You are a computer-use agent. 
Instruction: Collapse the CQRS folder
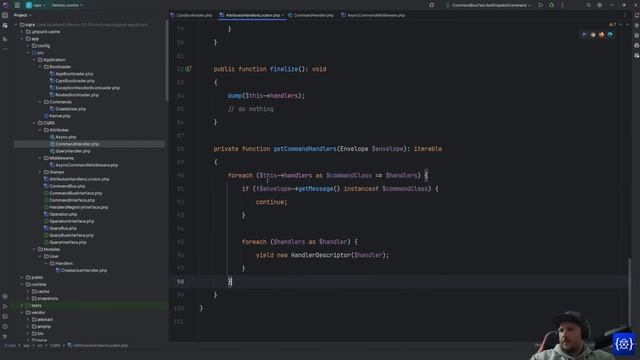click(34, 123)
